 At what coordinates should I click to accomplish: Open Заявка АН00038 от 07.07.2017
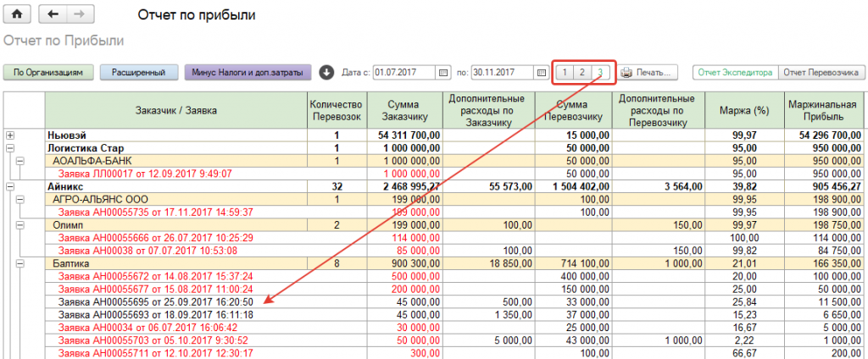coord(147,251)
